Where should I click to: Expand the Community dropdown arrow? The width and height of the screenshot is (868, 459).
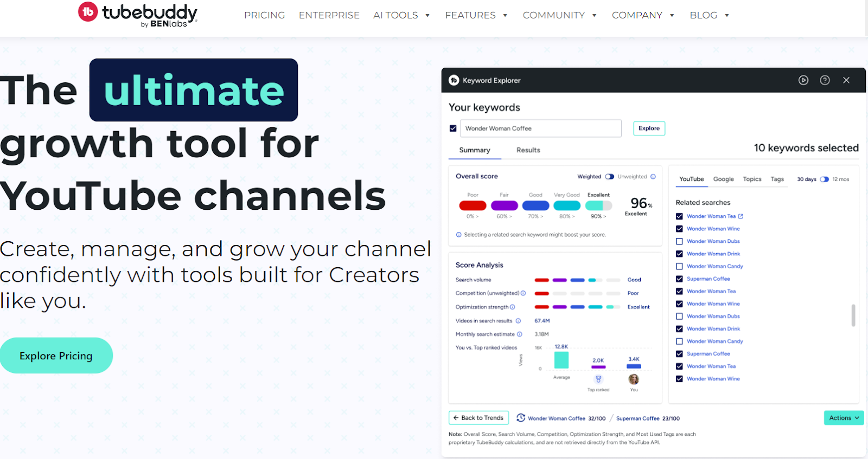[595, 16]
